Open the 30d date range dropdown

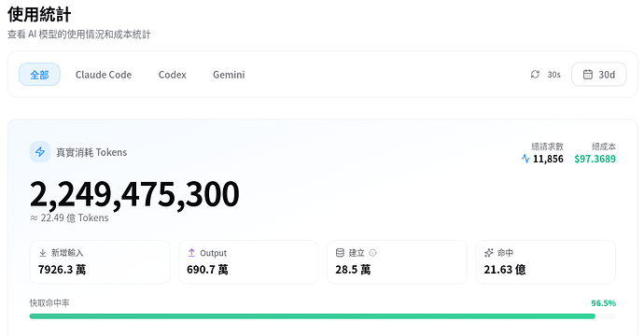(x=599, y=75)
